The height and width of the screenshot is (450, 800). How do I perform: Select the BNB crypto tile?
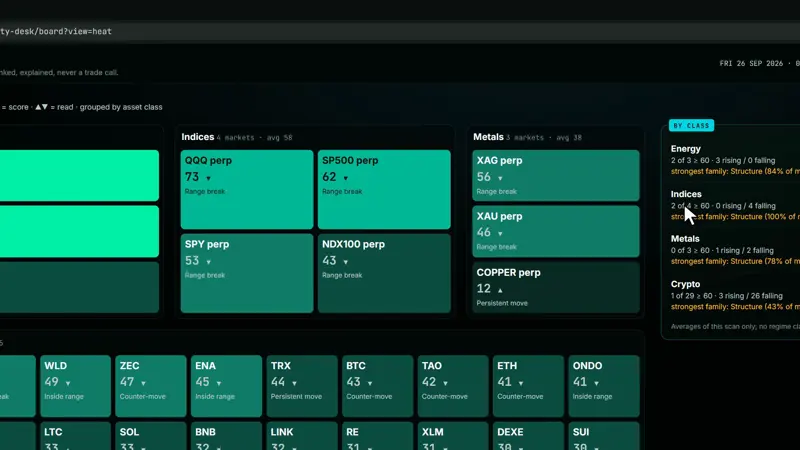pyautogui.click(x=227, y=436)
